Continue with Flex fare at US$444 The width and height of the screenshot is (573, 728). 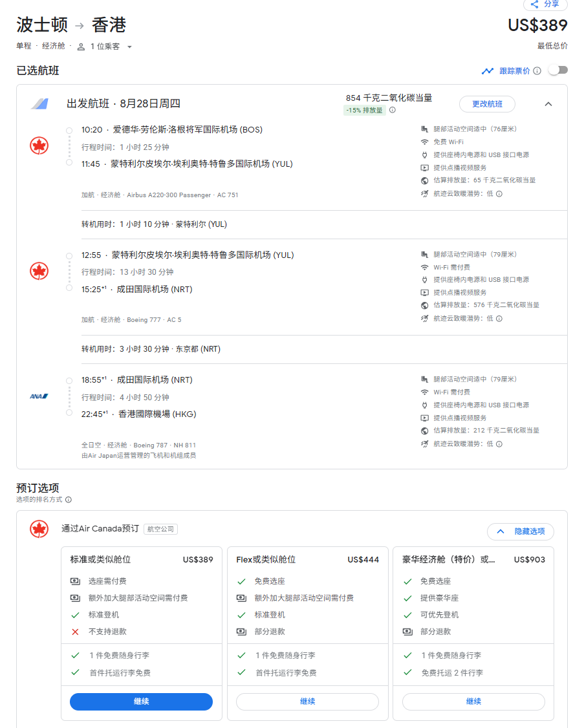tap(307, 701)
